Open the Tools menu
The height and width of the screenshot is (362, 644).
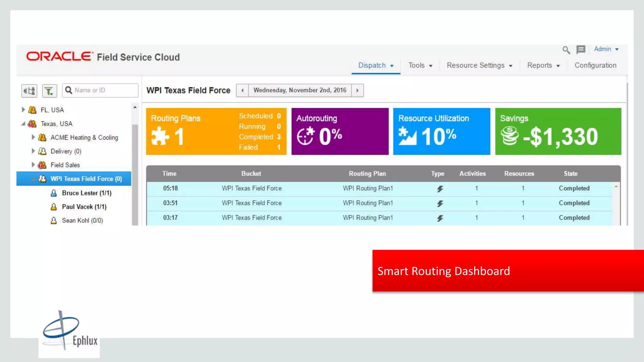420,65
